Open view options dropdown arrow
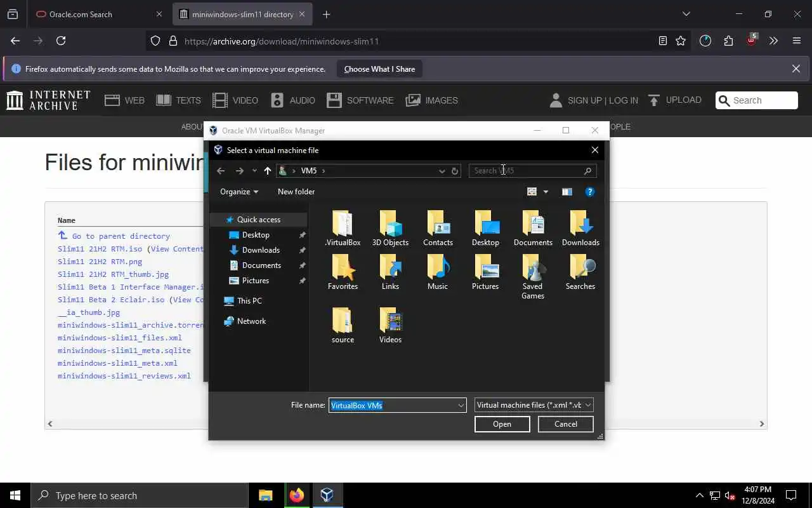This screenshot has width=812, height=508. pyautogui.click(x=546, y=192)
